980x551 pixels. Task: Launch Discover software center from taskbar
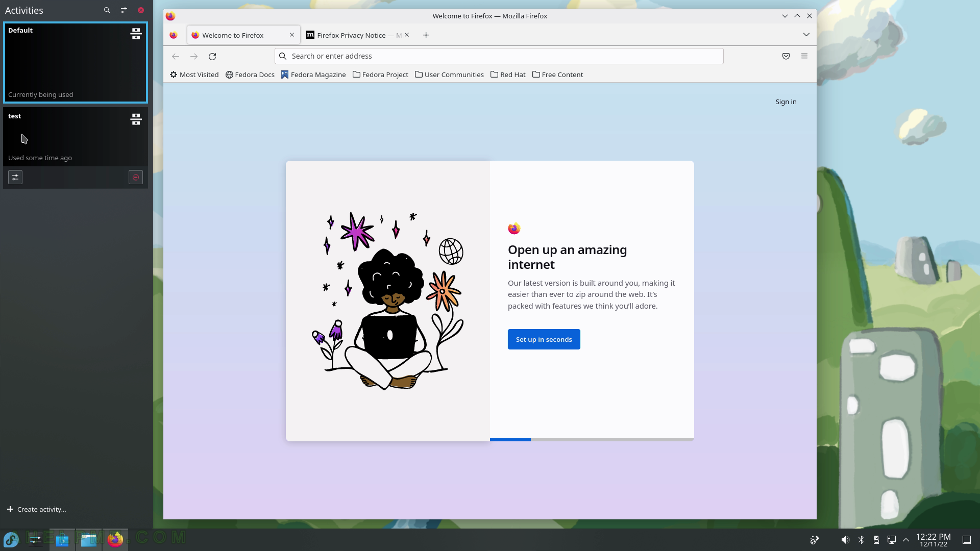pos(62,539)
